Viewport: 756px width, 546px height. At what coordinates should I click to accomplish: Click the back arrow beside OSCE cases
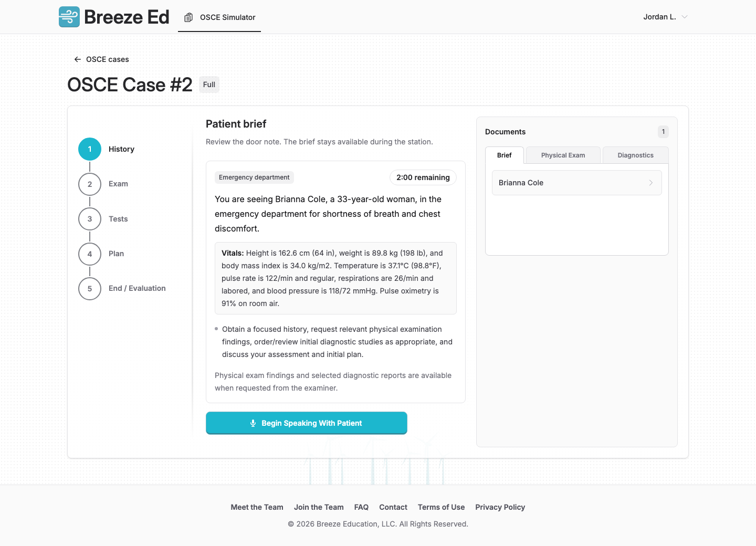tap(78, 59)
